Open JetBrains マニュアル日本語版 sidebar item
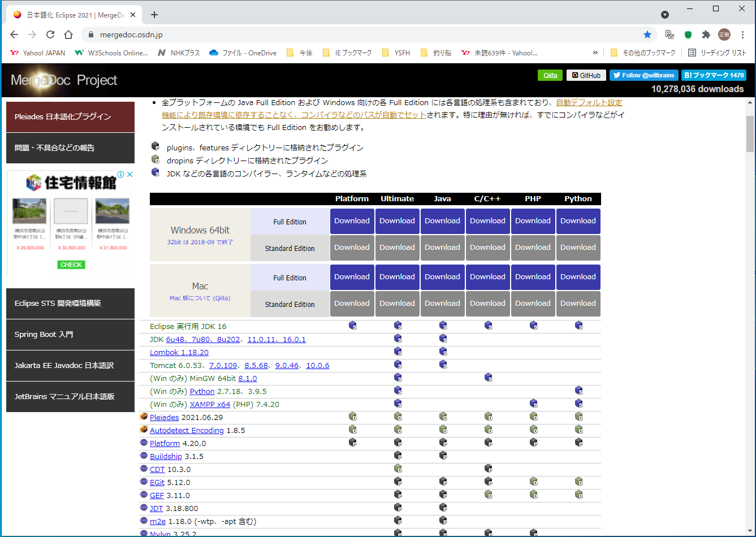 click(70, 397)
